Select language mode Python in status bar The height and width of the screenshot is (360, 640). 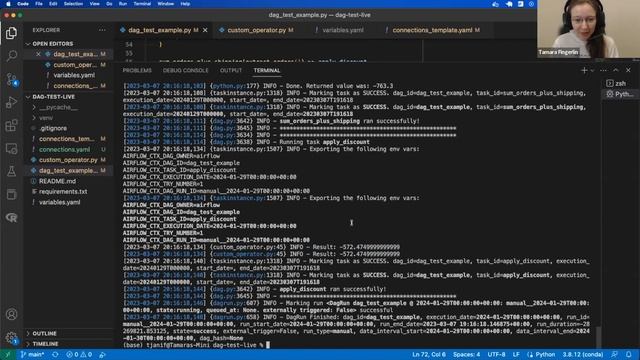(541, 354)
